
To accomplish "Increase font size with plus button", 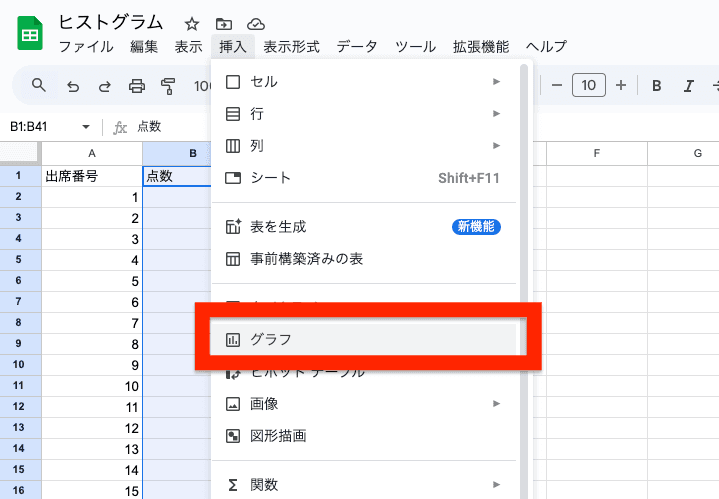I will [x=621, y=85].
